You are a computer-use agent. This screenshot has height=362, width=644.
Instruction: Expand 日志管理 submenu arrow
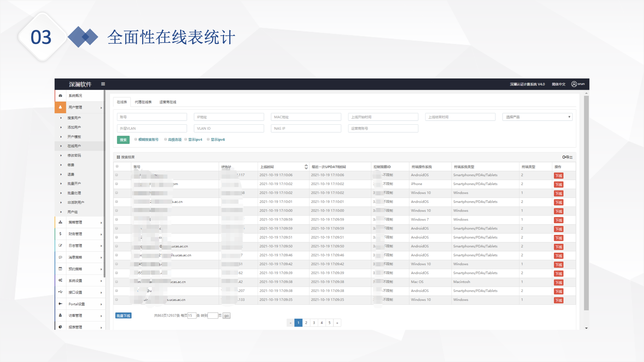click(x=101, y=246)
